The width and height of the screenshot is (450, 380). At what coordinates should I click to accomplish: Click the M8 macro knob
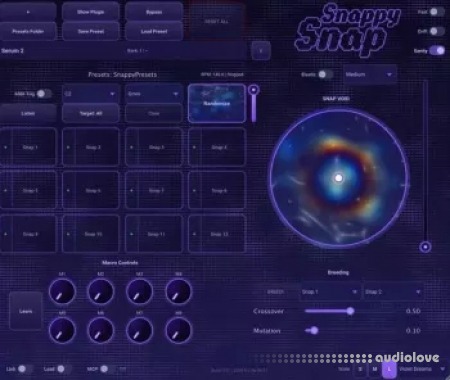point(178,330)
